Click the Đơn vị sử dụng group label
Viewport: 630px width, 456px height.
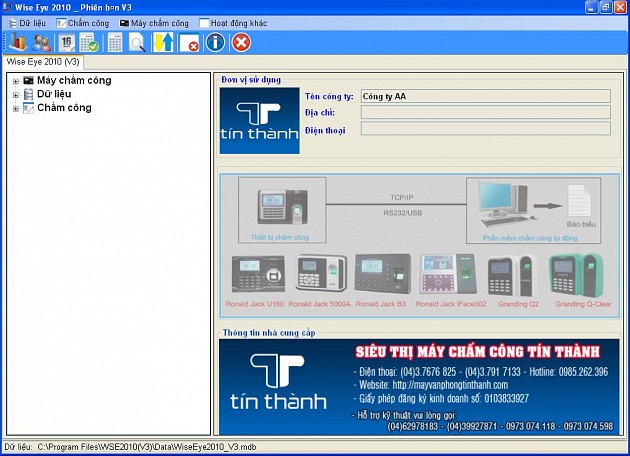click(251, 80)
